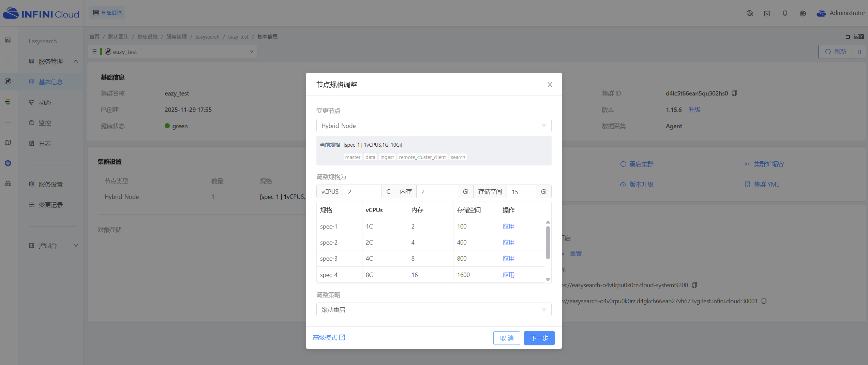Open 集群 YML action

[x=762, y=185]
